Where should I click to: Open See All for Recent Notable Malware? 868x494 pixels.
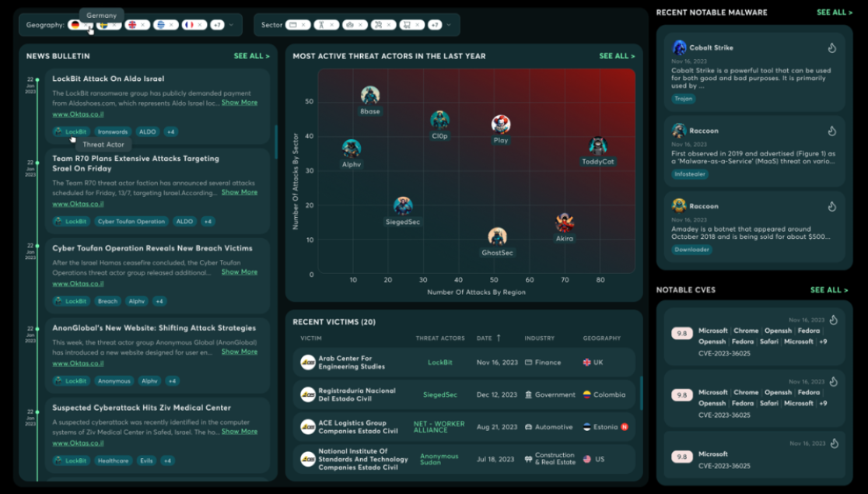[835, 12]
